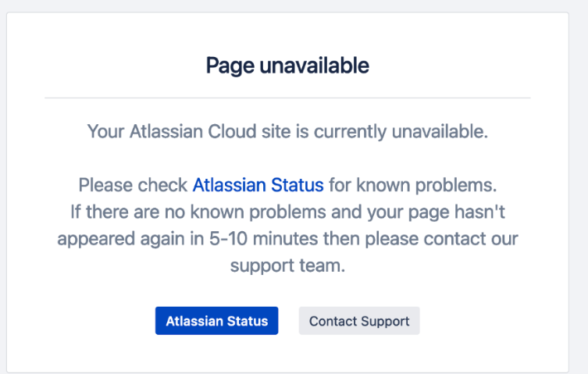The width and height of the screenshot is (588, 374).
Task: Click the text 'for known problems.'
Action: [x=413, y=185]
